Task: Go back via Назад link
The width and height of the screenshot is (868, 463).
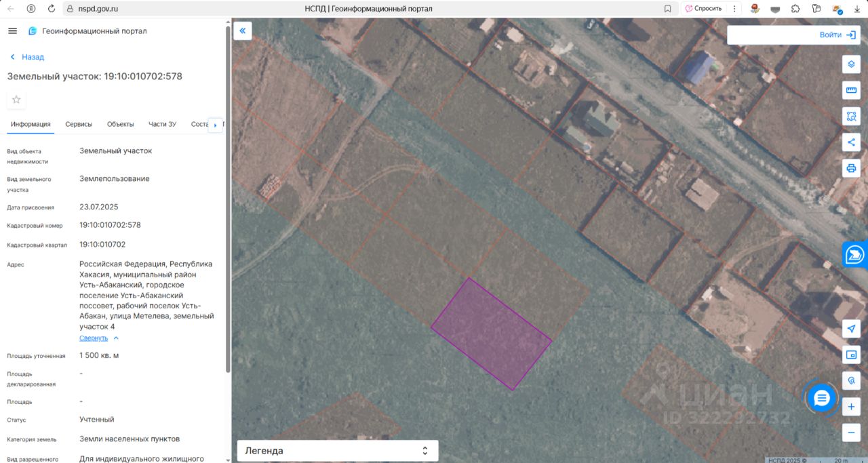Action: (27, 57)
